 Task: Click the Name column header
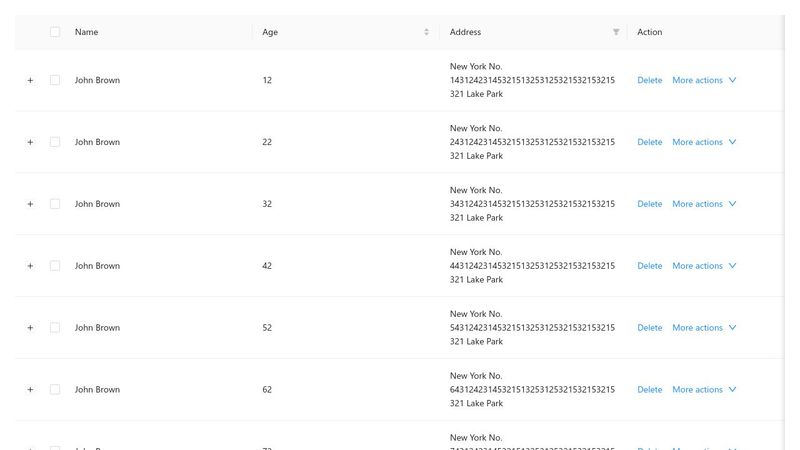(87, 32)
